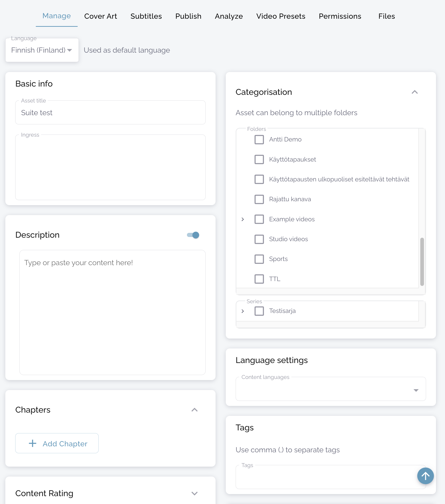Click the folders list vertical scrollbar
This screenshot has height=504, width=445.
422,261
